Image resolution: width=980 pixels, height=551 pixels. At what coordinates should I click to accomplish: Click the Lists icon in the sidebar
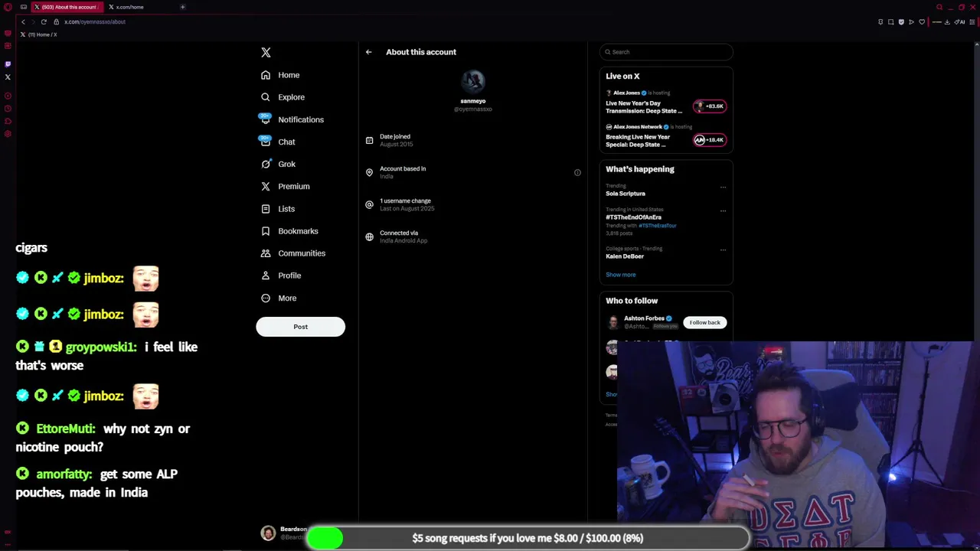[x=266, y=209]
